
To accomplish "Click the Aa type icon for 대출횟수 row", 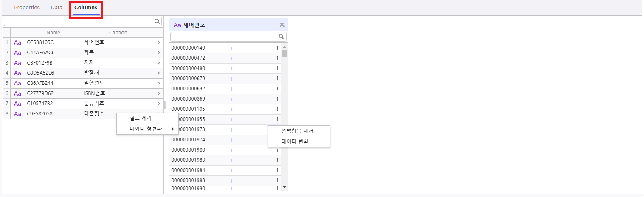I will tap(17, 114).
